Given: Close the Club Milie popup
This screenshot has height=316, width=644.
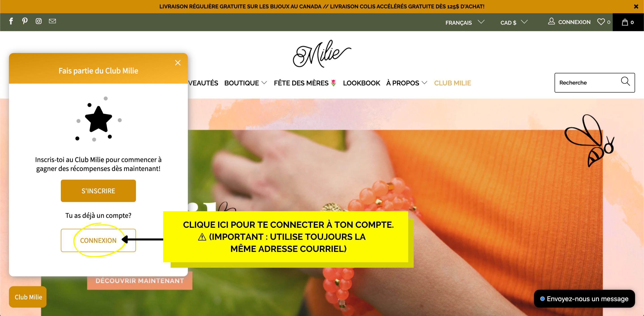Looking at the screenshot, I should (x=178, y=62).
